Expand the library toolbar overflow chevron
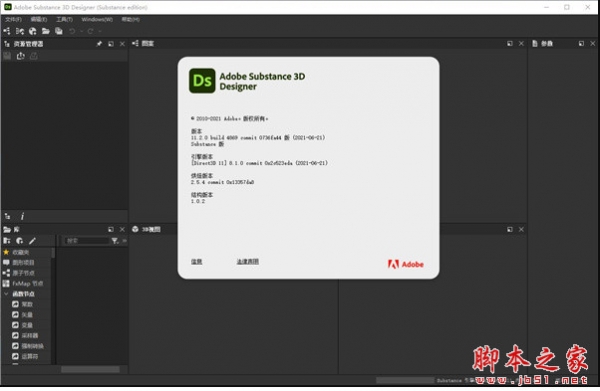 pyautogui.click(x=124, y=241)
